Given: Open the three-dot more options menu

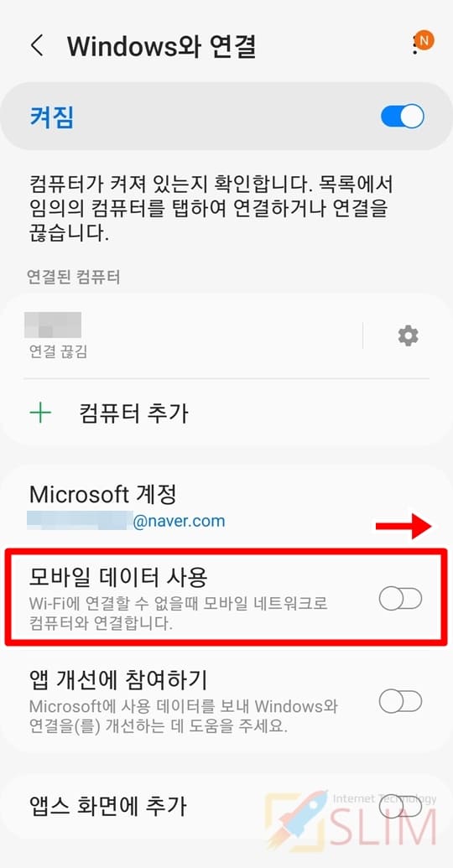Looking at the screenshot, I should coord(414,46).
